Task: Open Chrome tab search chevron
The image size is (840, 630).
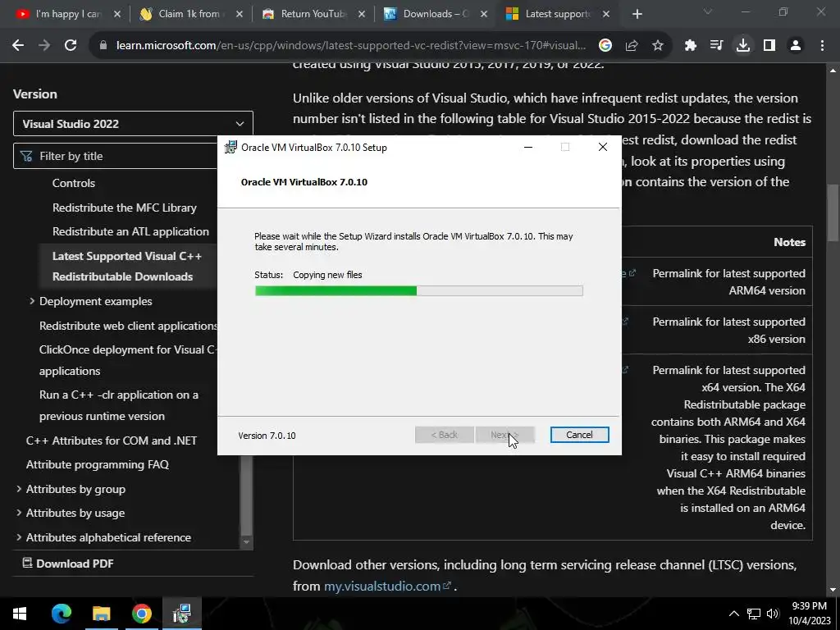Action: pos(708,11)
